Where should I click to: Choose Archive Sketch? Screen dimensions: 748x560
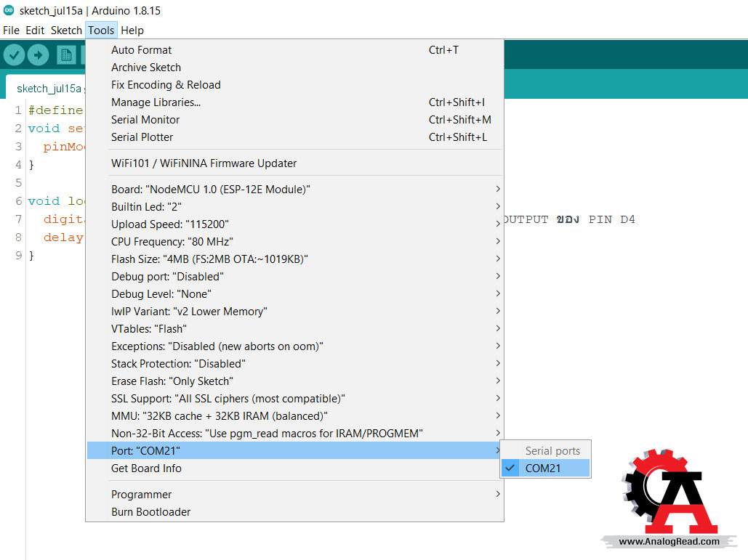coord(294,68)
